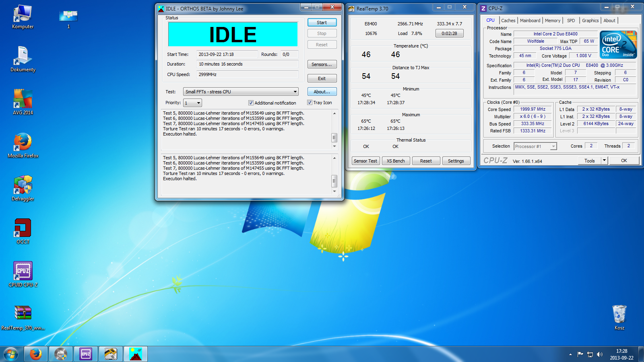Open RealTemp Settings
This screenshot has height=362, width=644.
coord(456,161)
